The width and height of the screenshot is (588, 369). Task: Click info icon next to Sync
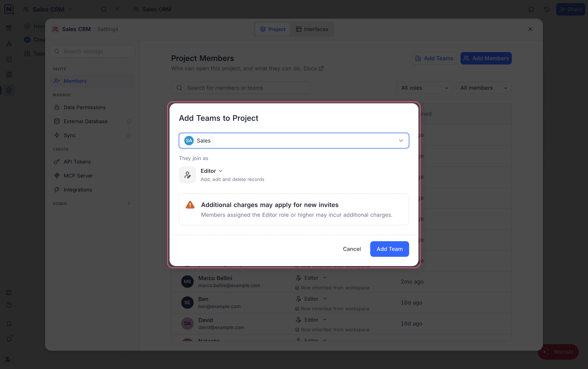(x=129, y=135)
